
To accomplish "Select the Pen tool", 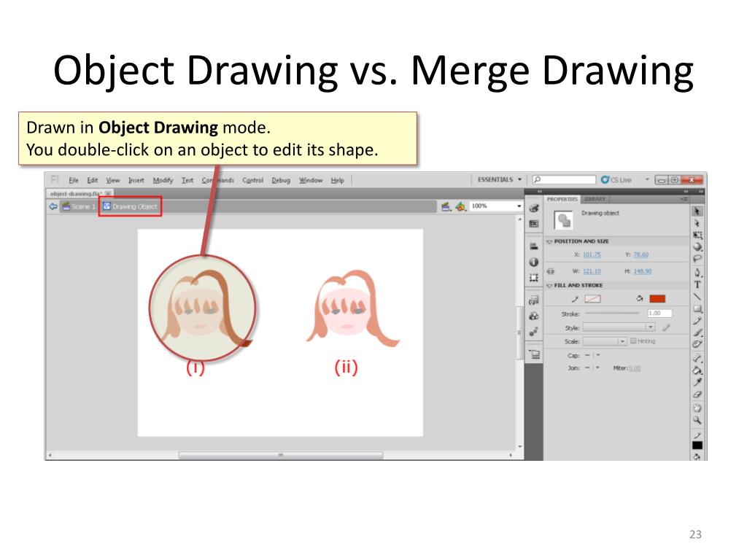I will coord(697,273).
